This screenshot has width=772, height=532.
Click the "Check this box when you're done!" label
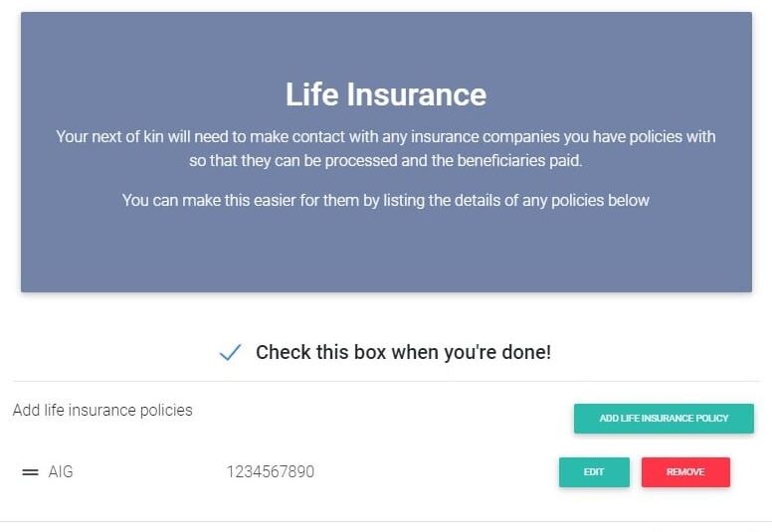[403, 352]
